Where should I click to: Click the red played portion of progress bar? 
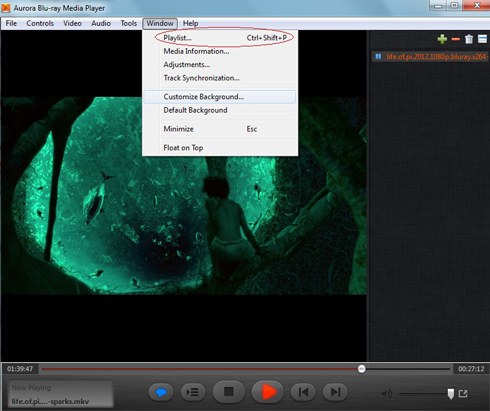tap(200, 369)
